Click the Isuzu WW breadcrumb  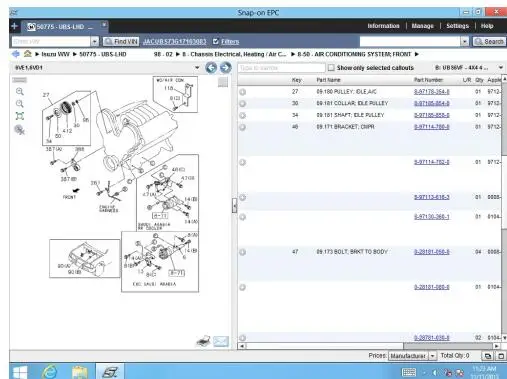(x=55, y=54)
